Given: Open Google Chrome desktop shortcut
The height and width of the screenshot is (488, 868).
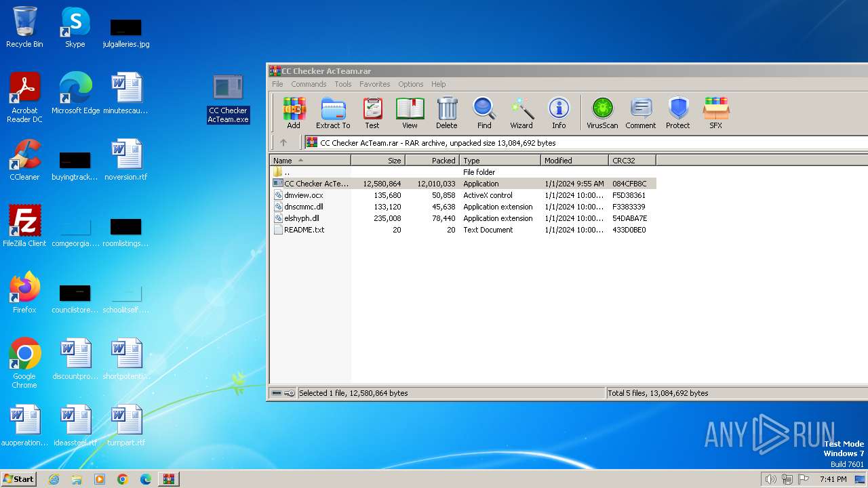Looking at the screenshot, I should coord(24,363).
